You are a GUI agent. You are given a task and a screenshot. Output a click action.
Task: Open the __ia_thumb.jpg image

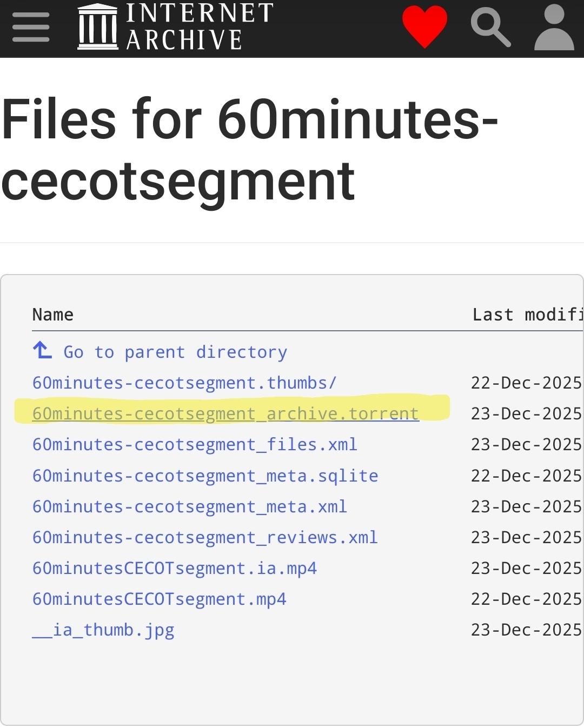coord(103,630)
